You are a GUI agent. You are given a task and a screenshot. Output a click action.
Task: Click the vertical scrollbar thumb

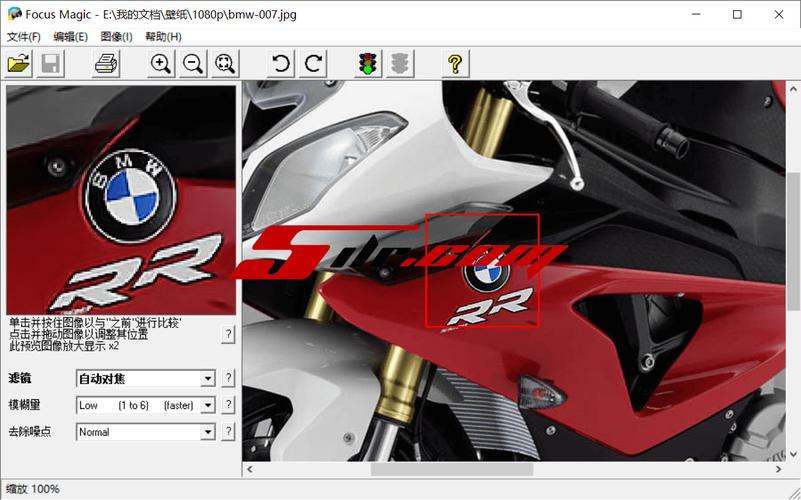pyautogui.click(x=793, y=241)
